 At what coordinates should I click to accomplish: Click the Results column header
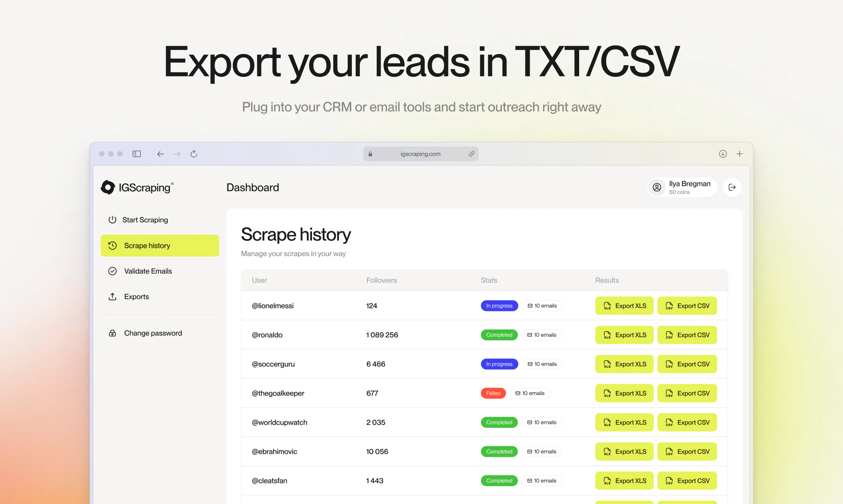point(607,280)
